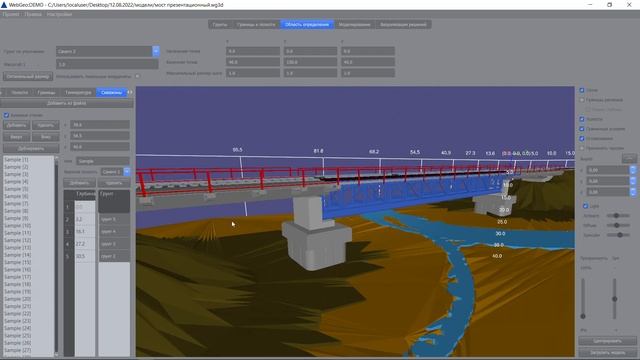The height and width of the screenshot is (360, 640).
Task: Click the Дублировать button
Action: [x=31, y=148]
